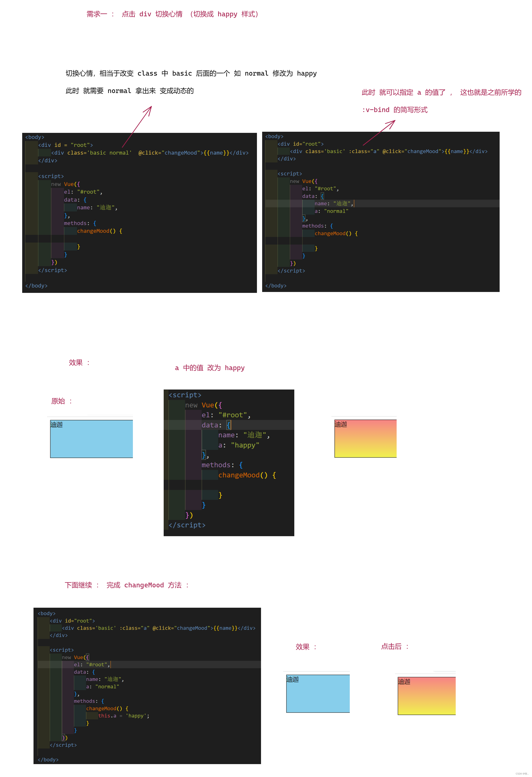Click the '点击后 :' label
Screen dimensions: 532x777
coord(395,647)
